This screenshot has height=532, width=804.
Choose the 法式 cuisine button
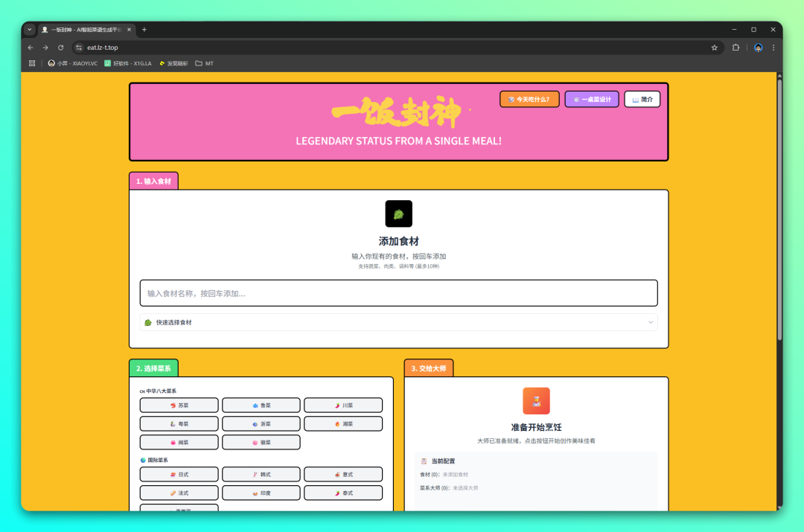point(179,493)
